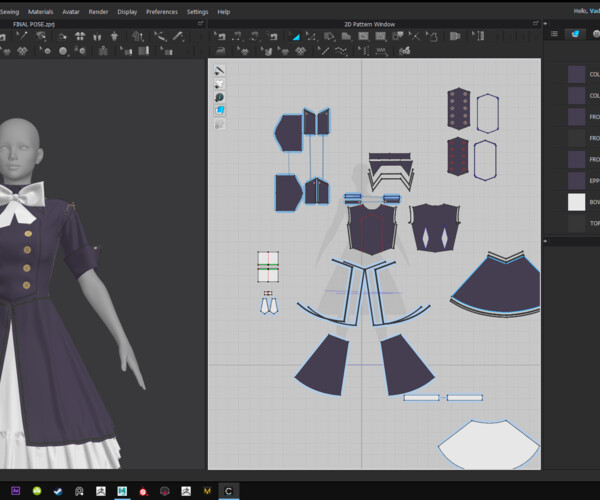Select the dark TOP fabric swatch
600x500 pixels.
click(576, 223)
